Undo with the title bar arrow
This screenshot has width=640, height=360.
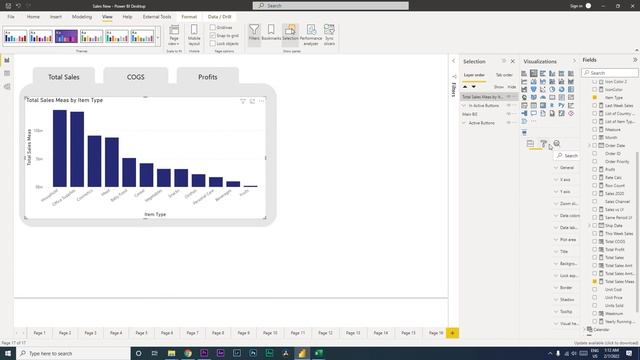[x=18, y=6]
